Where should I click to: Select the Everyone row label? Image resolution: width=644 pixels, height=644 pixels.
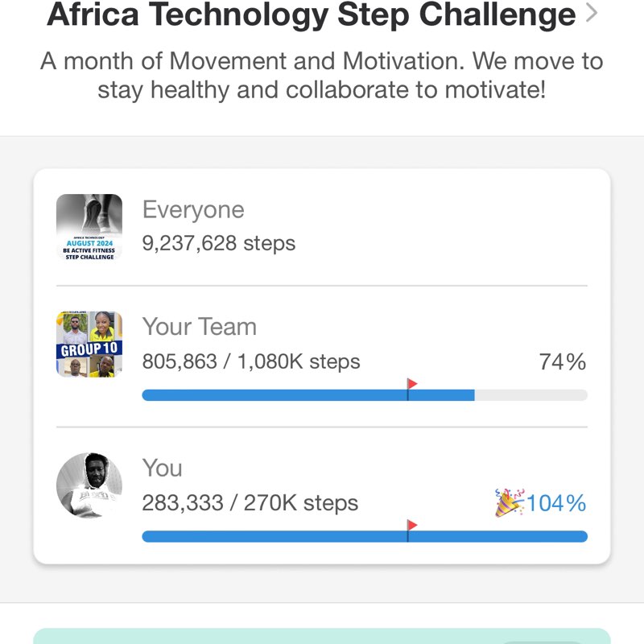(193, 210)
